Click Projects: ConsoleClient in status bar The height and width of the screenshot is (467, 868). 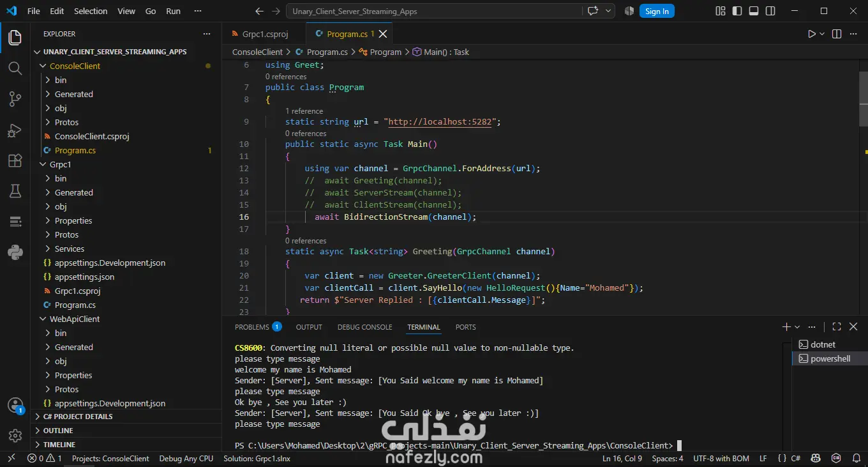(110, 459)
